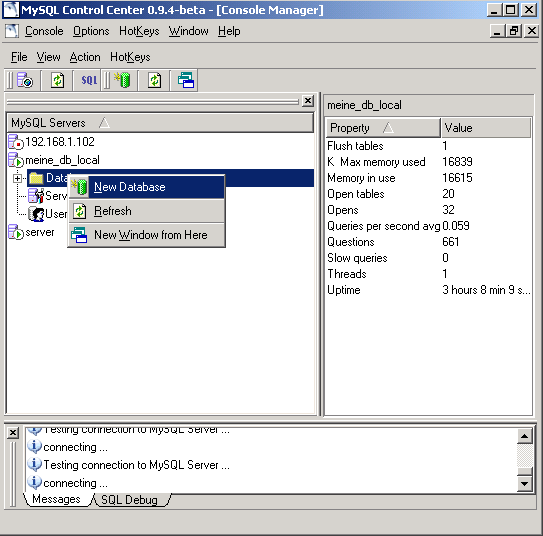Open the Help menu
543x536 pixels.
pyautogui.click(x=229, y=31)
